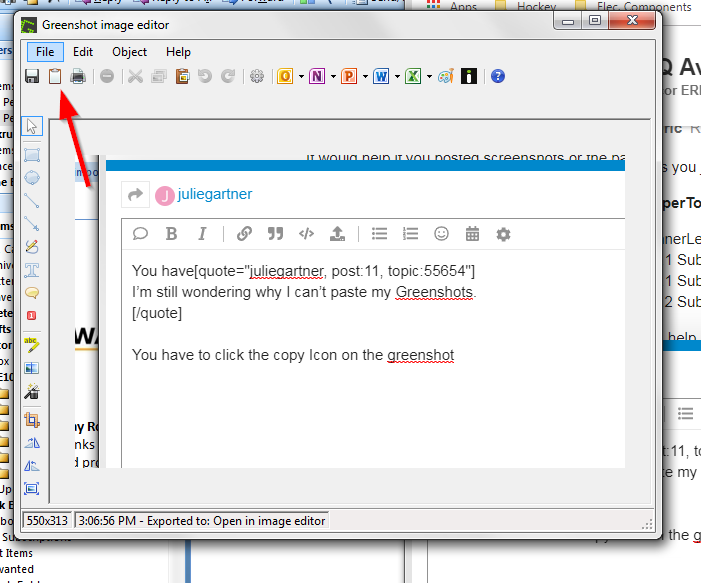Export image to OneNote
This screenshot has height=583, width=701.
(317, 76)
